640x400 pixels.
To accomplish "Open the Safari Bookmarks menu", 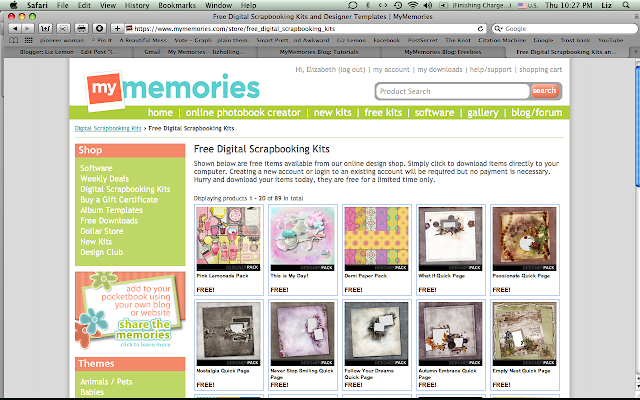I will tap(177, 5).
